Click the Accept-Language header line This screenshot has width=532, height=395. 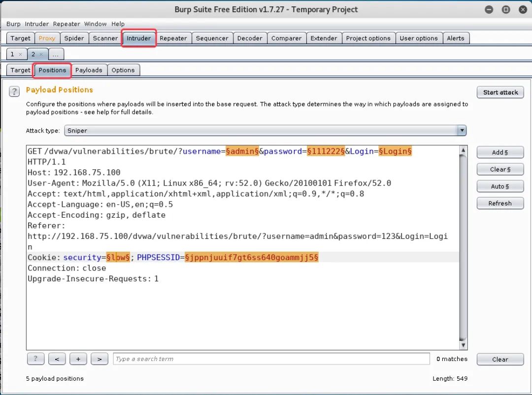point(100,204)
